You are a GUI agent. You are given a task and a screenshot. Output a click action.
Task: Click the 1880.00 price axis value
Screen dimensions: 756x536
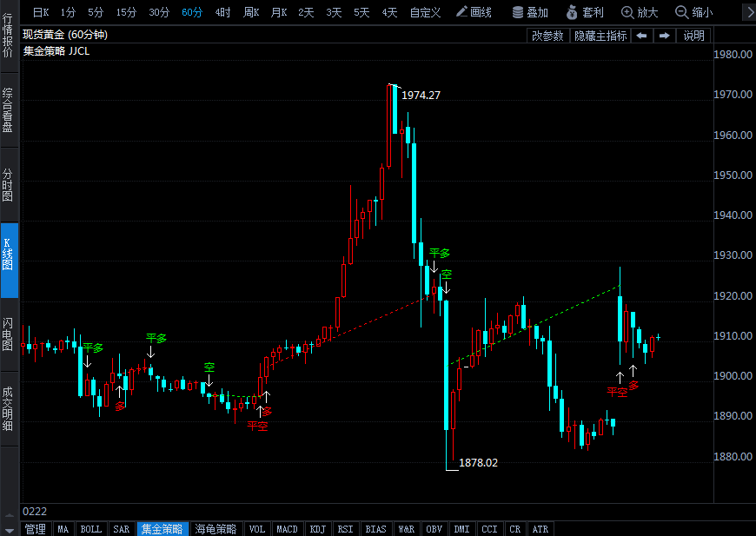(733, 456)
